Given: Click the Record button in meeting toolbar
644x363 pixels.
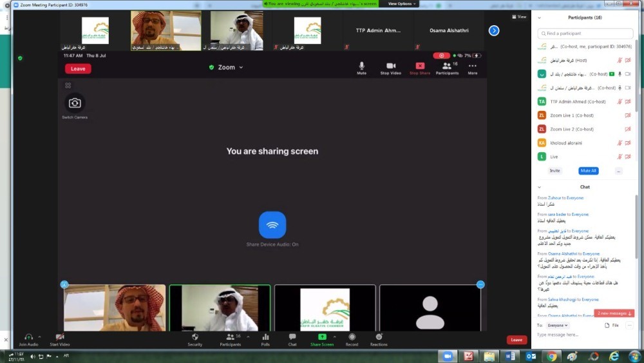Looking at the screenshot, I should tap(352, 337).
